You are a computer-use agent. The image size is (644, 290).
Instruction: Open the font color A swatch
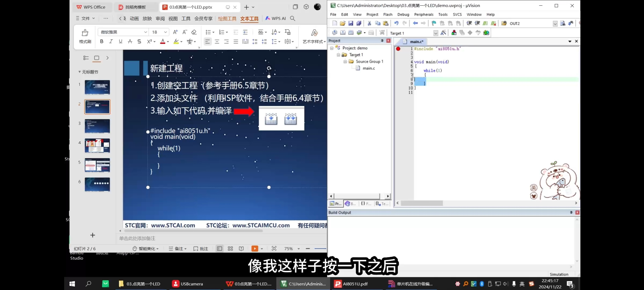click(163, 41)
